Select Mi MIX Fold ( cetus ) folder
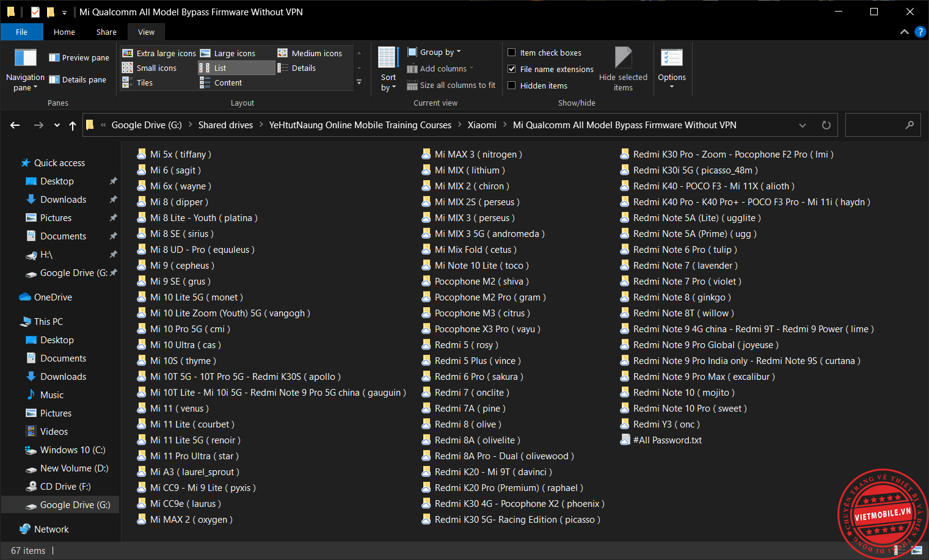Viewport: 929px width, 560px height. click(x=469, y=250)
